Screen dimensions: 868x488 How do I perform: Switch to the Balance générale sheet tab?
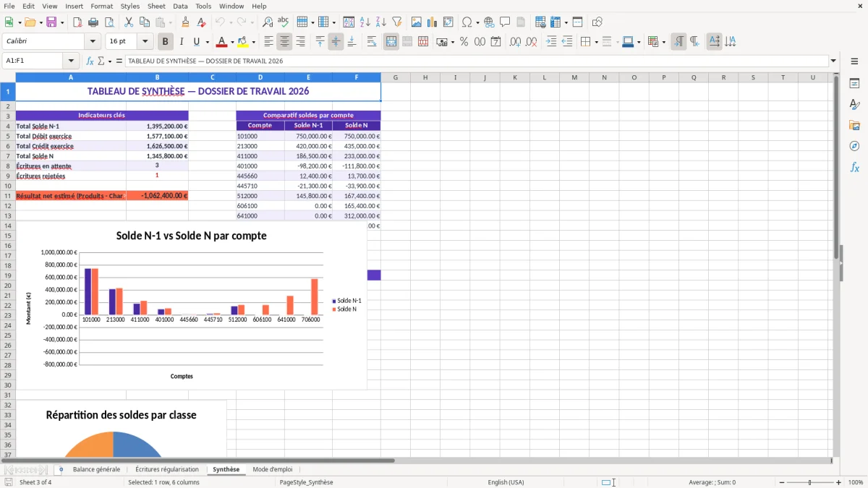[x=96, y=470]
